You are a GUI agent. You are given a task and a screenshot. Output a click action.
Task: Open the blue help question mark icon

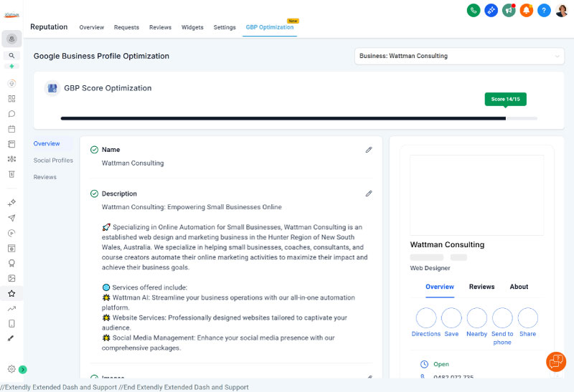point(544,10)
